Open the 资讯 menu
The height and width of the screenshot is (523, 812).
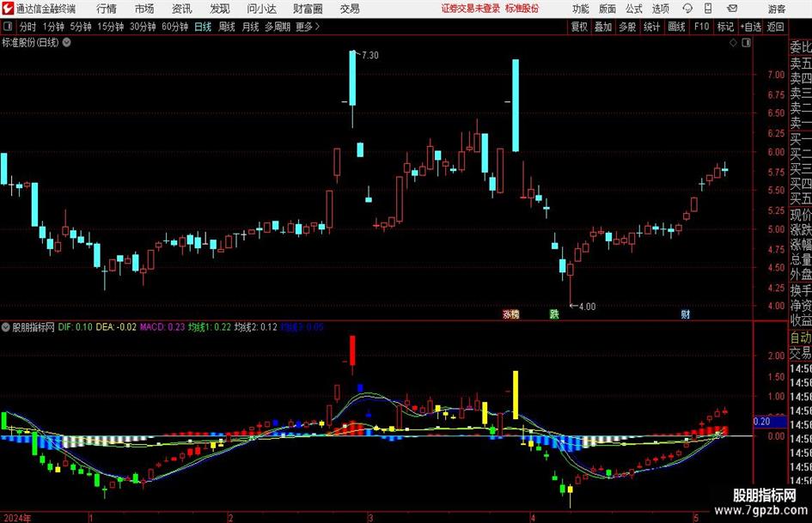tap(182, 9)
